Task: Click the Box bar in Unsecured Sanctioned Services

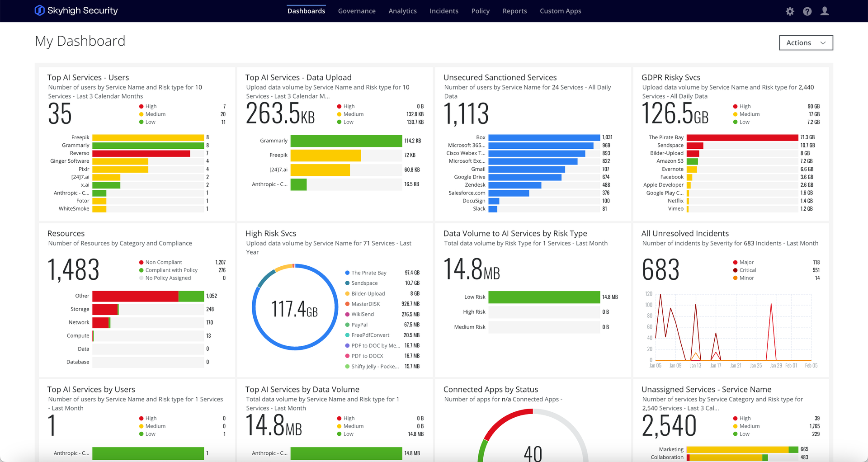Action: click(544, 137)
